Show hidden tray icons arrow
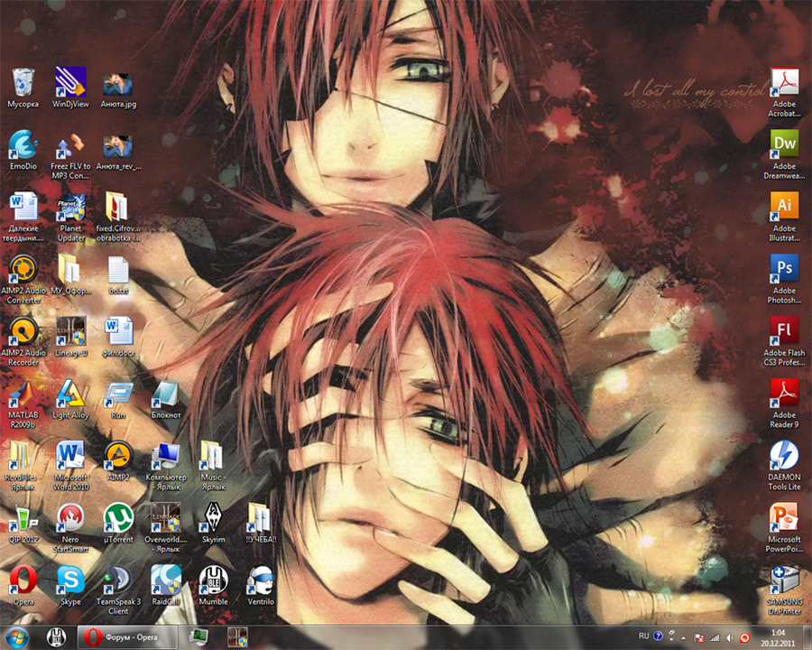Viewport: 812px width, 650px height. 684,637
